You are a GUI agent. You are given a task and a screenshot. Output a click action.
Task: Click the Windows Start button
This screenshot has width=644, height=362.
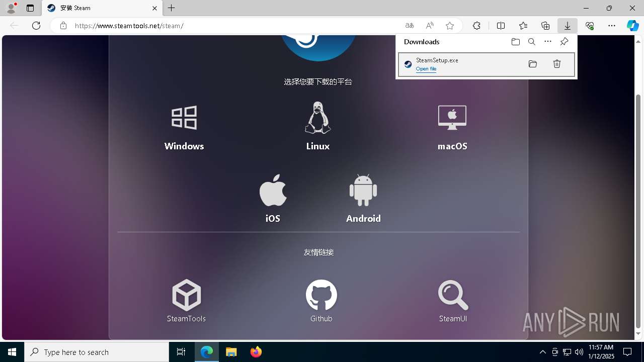[12, 352]
